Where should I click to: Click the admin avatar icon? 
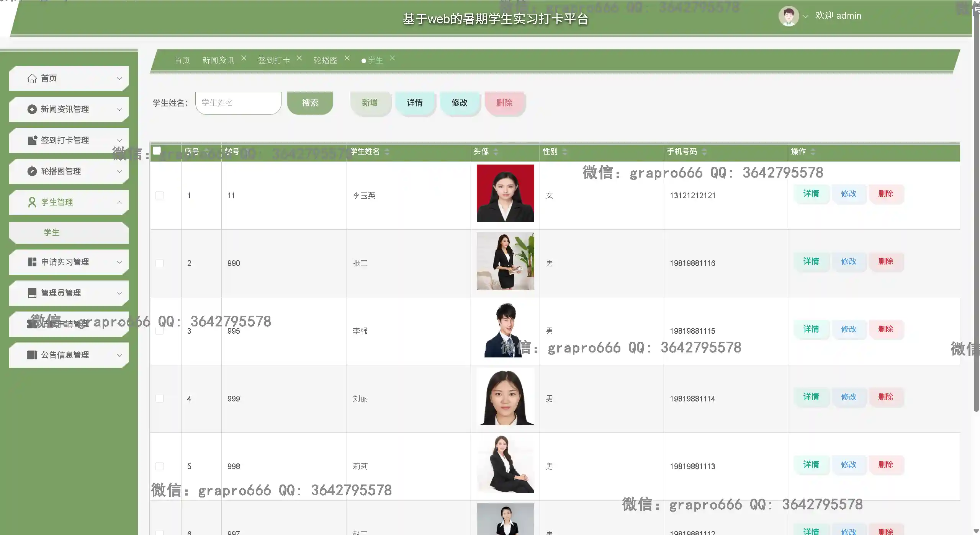coord(788,16)
